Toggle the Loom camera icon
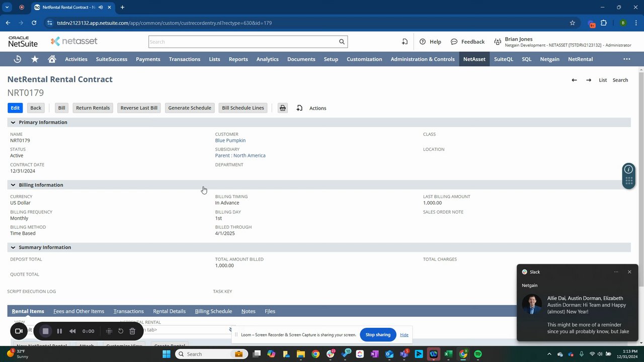The width and height of the screenshot is (644, 362). 19,331
